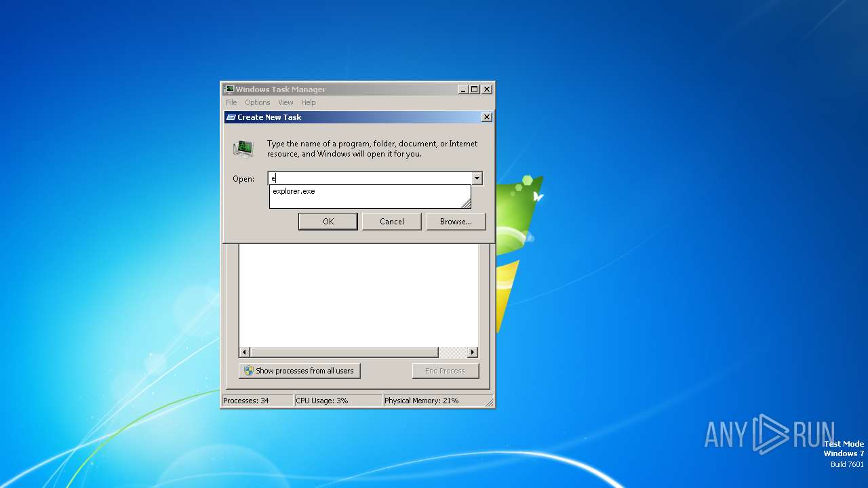Click the horizontal scrollbar right arrow
Viewport: 868px width, 488px height.
[473, 352]
